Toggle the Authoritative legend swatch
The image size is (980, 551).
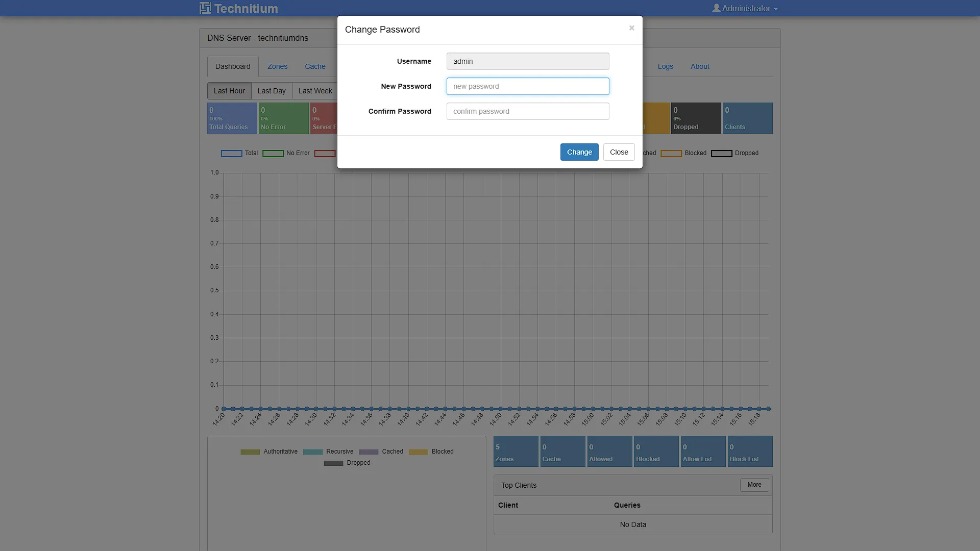point(250,452)
